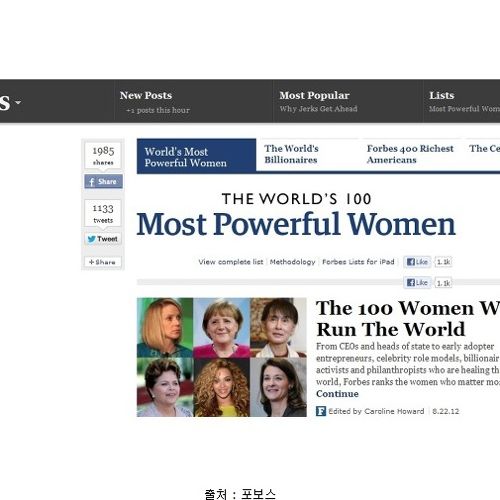
Task: Click the Forbes F icon beside editor name
Action: pyautogui.click(x=321, y=411)
